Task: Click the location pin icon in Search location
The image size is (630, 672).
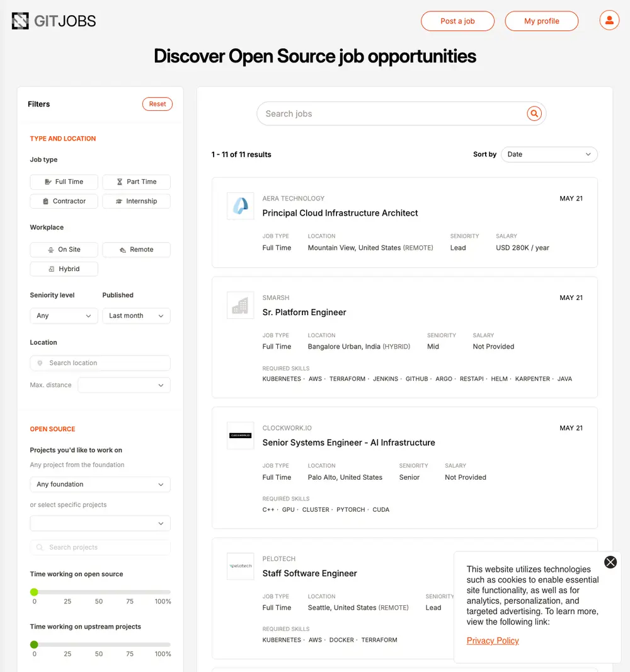Action: [40, 363]
